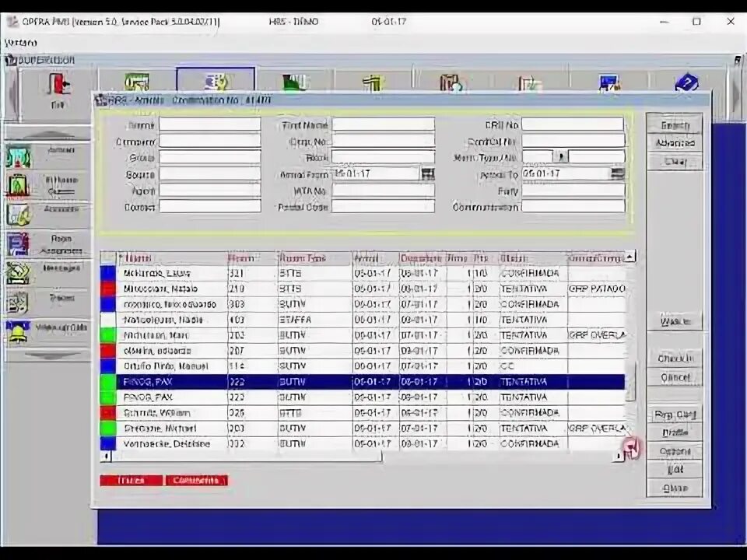747x560 pixels.
Task: Click the Exit door icon in the toolbar
Action: click(58, 84)
